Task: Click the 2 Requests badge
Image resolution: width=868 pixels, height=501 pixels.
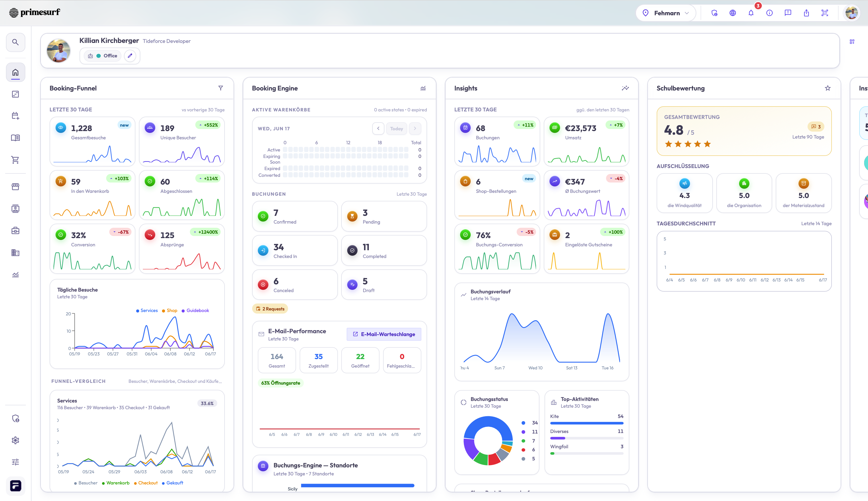Action: coord(270,309)
